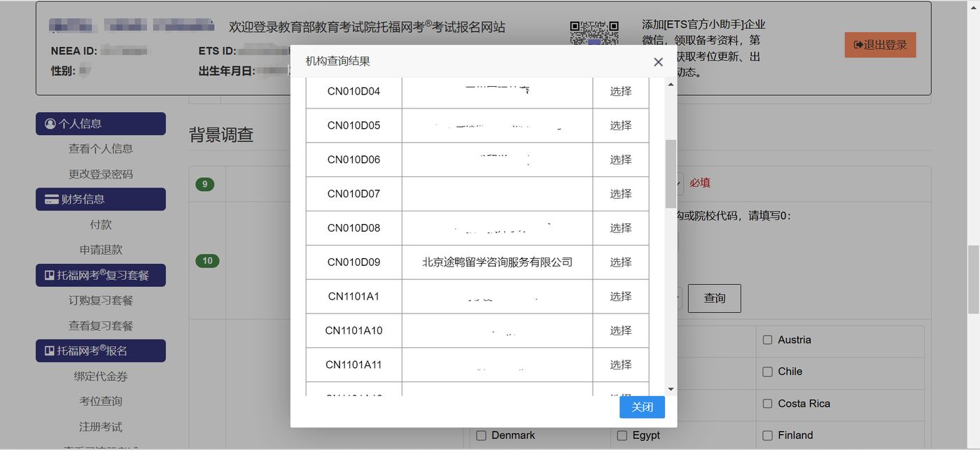
Task: Click the blue 关闭 button
Action: coord(642,407)
